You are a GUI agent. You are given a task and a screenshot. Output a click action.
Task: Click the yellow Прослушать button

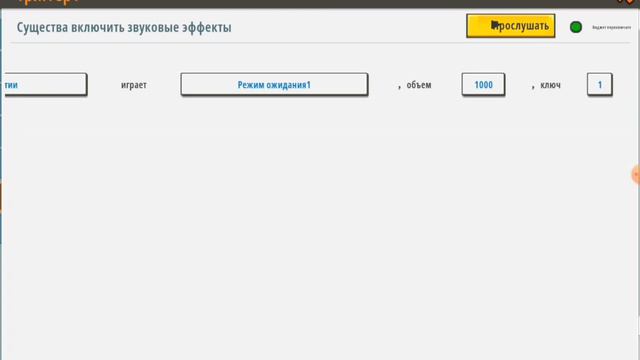(511, 26)
